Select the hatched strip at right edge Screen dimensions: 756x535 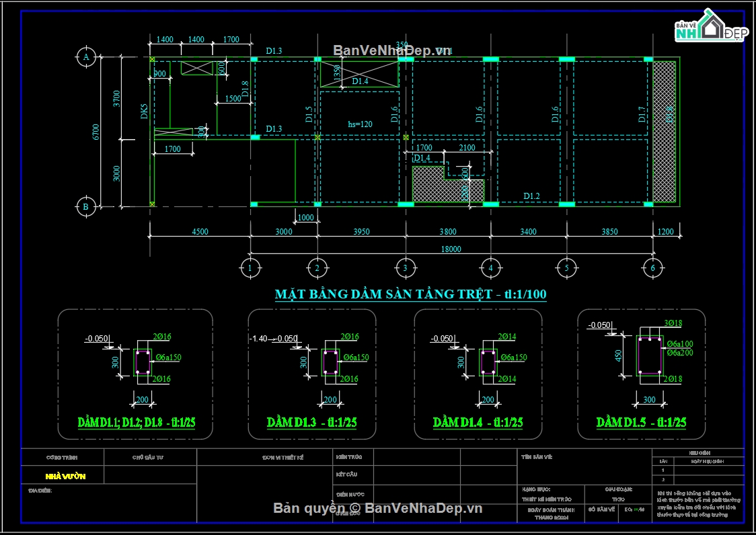tap(665, 132)
